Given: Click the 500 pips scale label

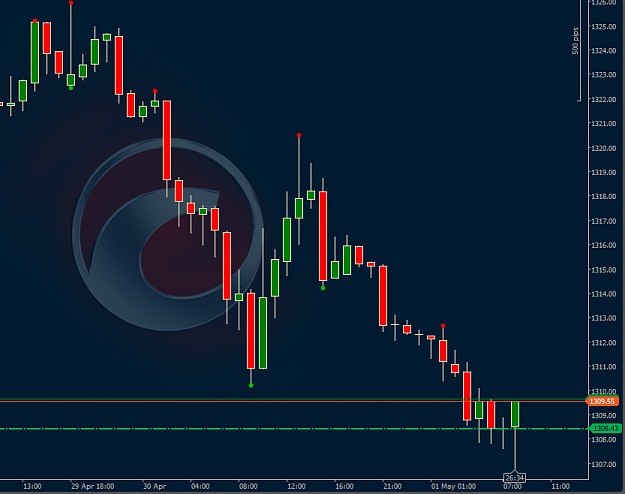Looking at the screenshot, I should (x=575, y=41).
